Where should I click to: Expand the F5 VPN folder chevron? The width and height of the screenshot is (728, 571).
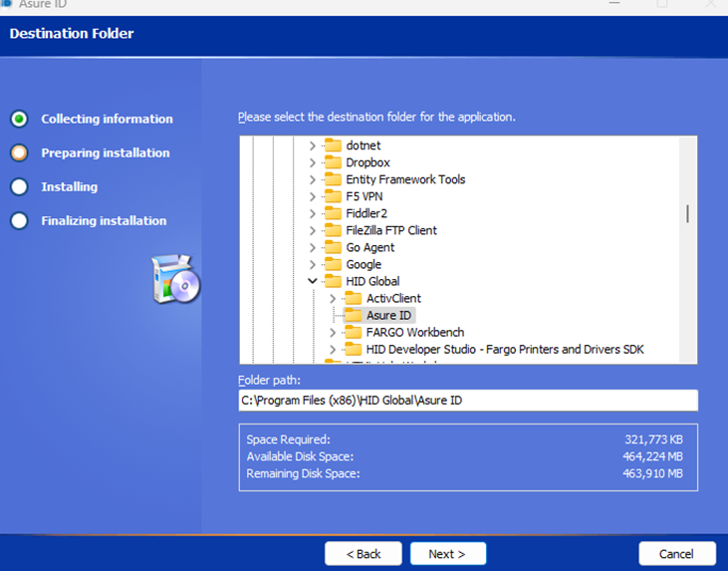tap(313, 196)
